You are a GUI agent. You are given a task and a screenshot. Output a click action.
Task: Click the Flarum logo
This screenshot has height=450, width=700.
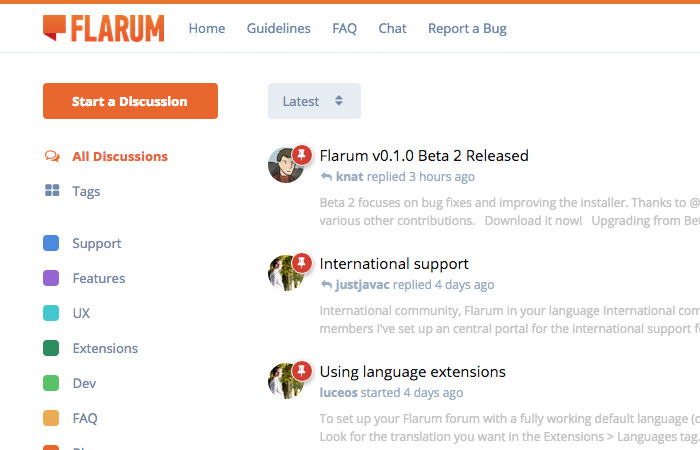pos(104,28)
